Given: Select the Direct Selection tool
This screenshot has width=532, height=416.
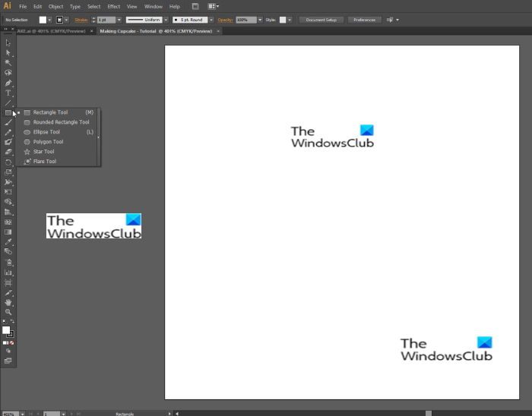Looking at the screenshot, I should coord(8,52).
